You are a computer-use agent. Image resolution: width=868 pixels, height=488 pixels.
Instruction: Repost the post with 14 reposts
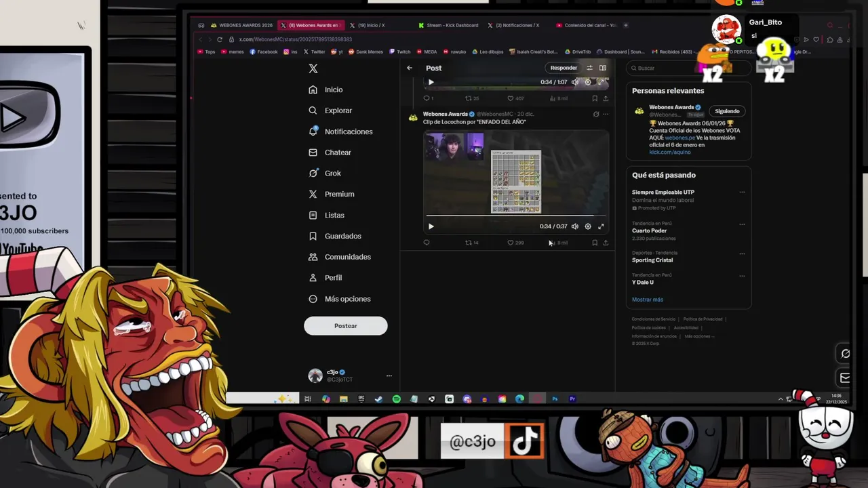472,243
